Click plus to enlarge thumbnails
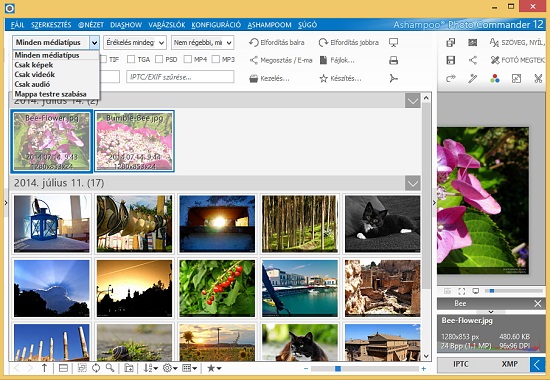 tap(424, 369)
